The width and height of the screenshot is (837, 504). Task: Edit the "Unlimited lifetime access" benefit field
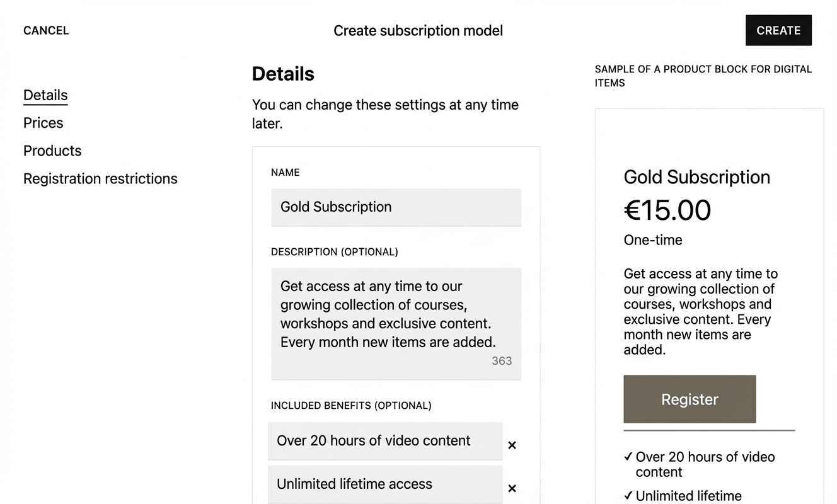[385, 484]
